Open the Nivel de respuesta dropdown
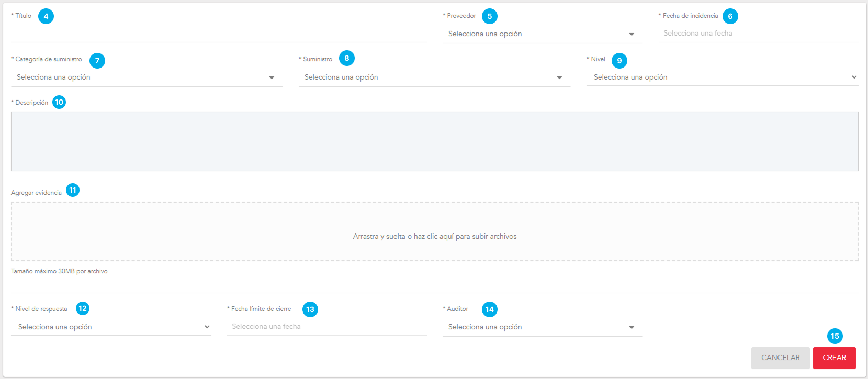This screenshot has height=379, width=868. click(111, 327)
